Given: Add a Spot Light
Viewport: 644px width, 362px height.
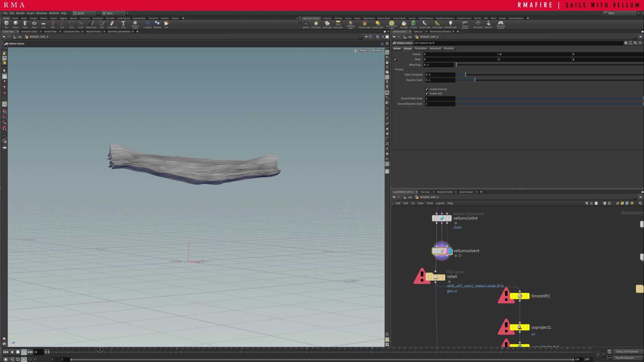Looking at the screenshot, I should (x=327, y=24).
